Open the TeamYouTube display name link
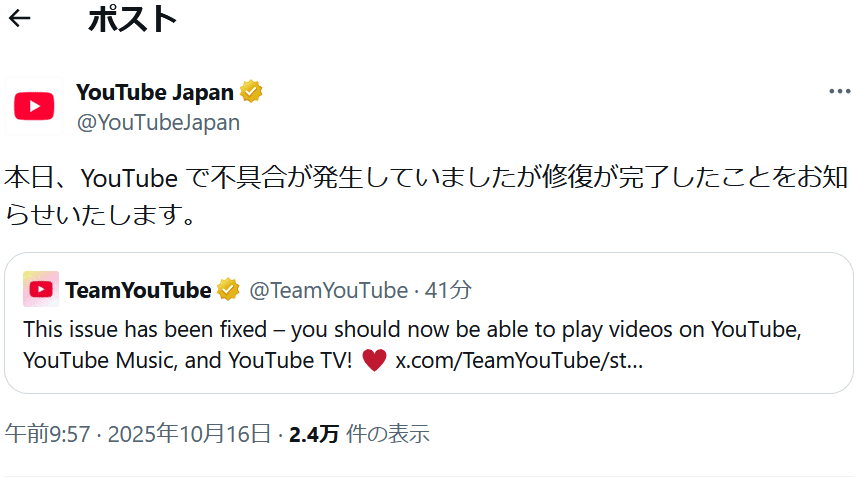 click(x=138, y=290)
